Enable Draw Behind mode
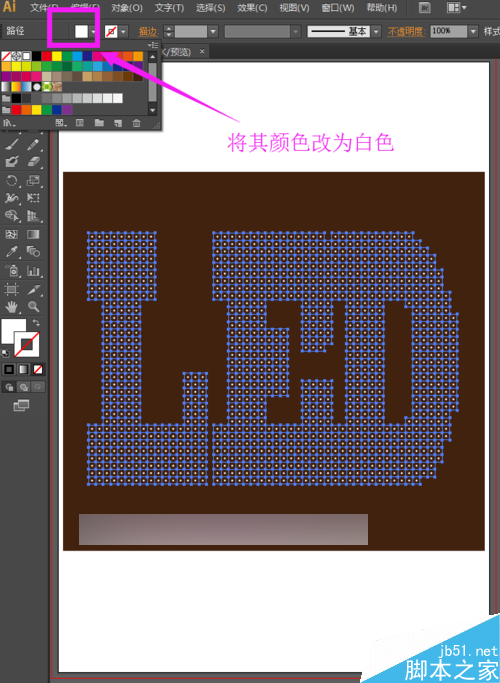This screenshot has width=500, height=683. 24,387
